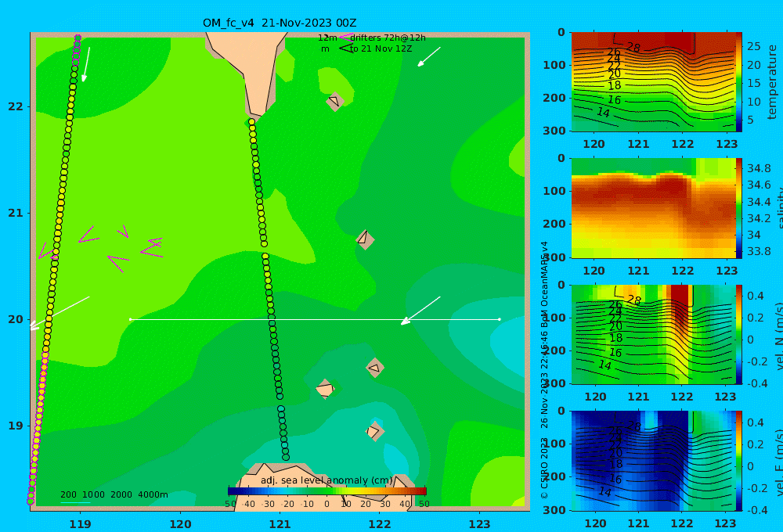
Task: Select the "to 21 Nov 12Z" legend text
Action: tap(381, 49)
